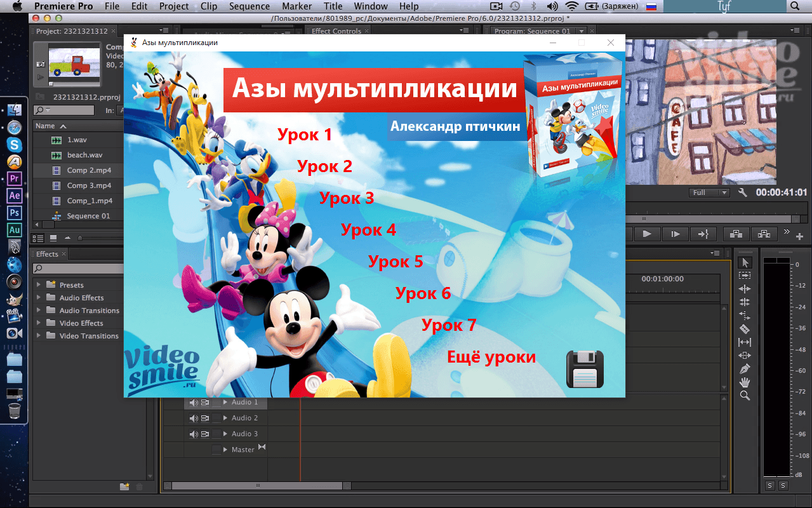Open the Clip menu

[208, 6]
